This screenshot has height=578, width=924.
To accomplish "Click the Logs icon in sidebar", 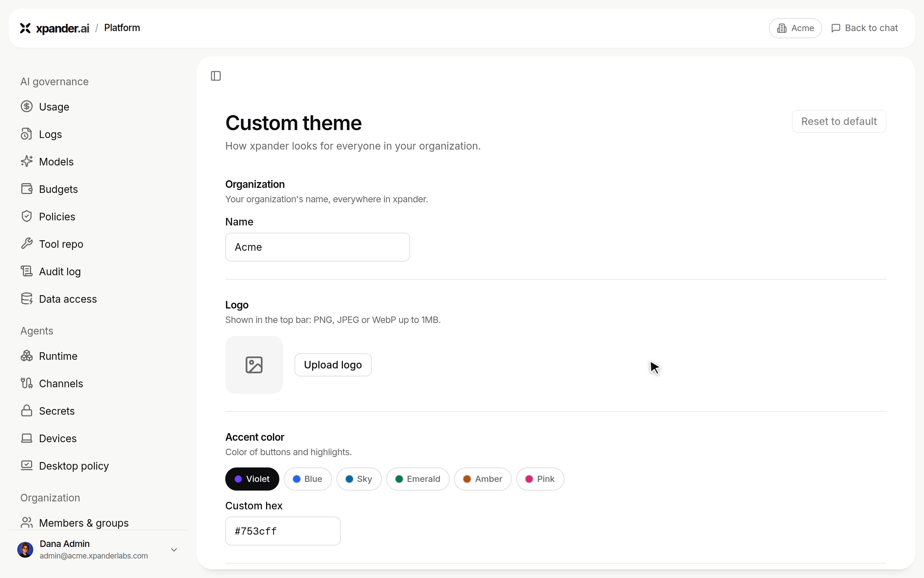I will pos(27,134).
